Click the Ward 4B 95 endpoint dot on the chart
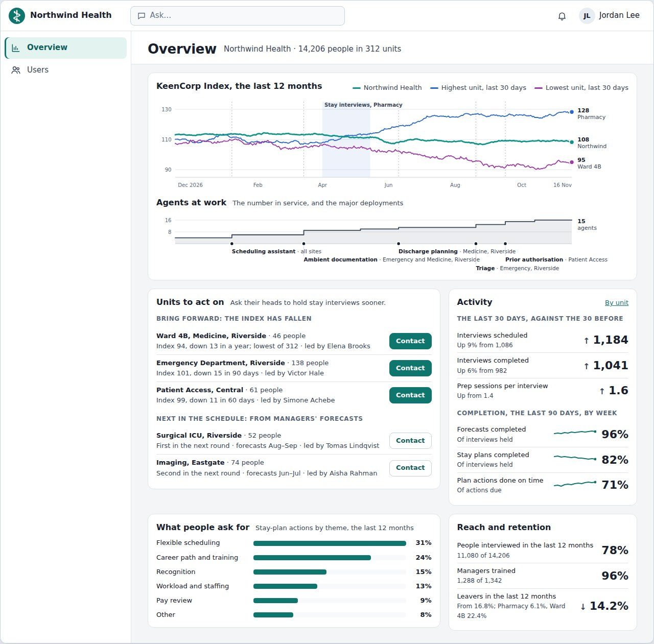The width and height of the screenshot is (654, 644). pos(572,162)
